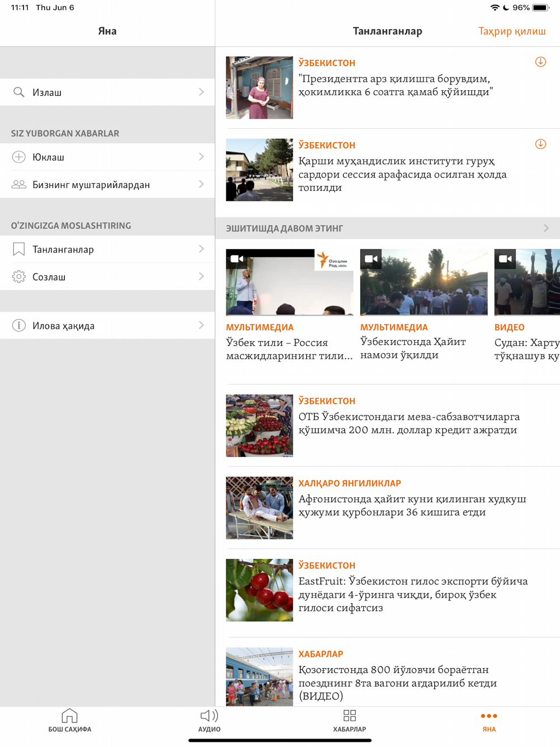Open chevron on Танланганлар row

(202, 249)
